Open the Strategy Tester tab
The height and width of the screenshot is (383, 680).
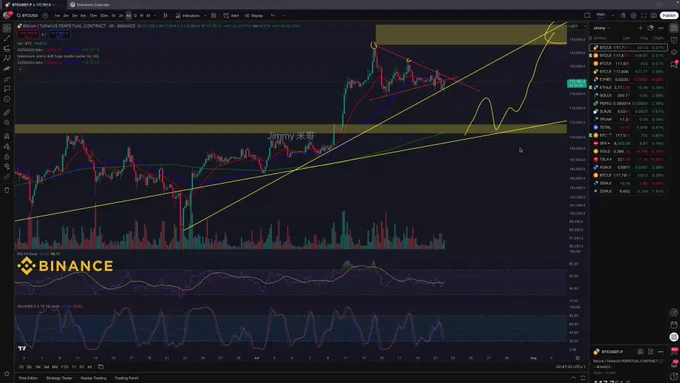pyautogui.click(x=59, y=378)
